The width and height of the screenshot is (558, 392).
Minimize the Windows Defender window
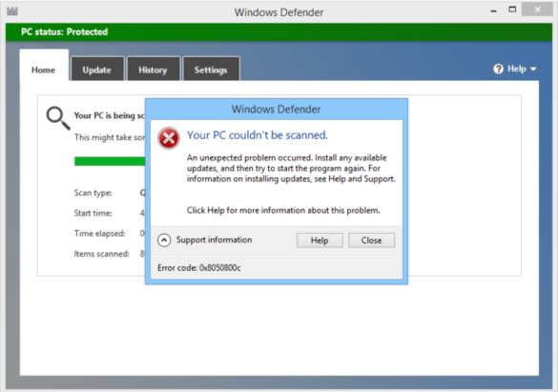click(x=493, y=11)
